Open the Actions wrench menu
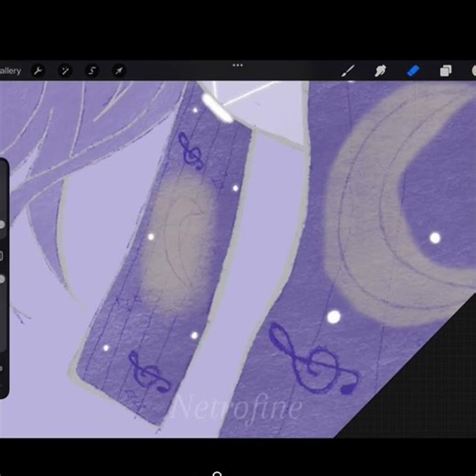 pos(38,70)
